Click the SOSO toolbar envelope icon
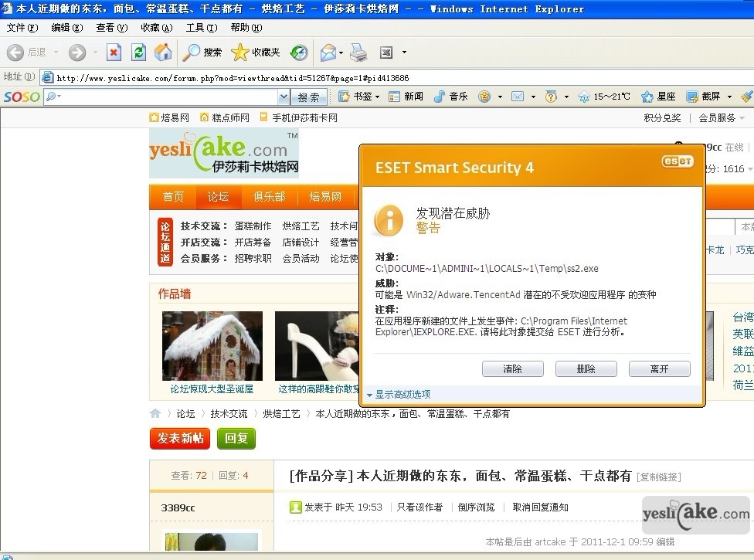Image resolution: width=754 pixels, height=560 pixels. pos(518,97)
